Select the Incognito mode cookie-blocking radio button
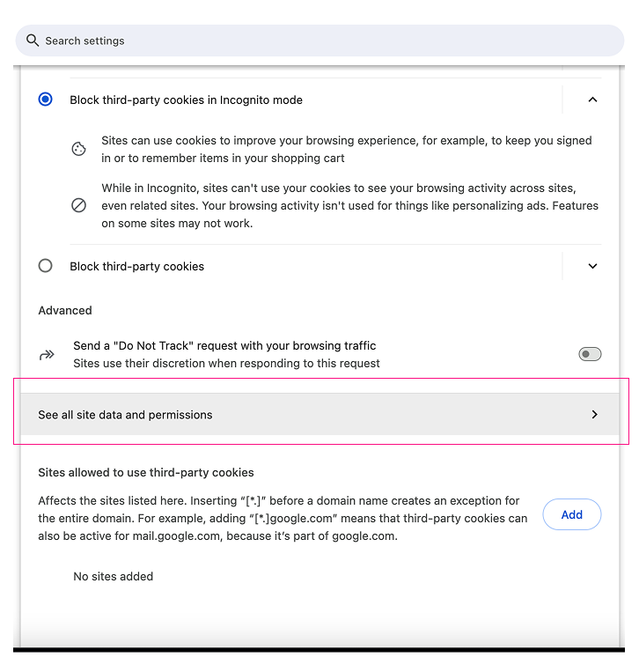 click(46, 100)
